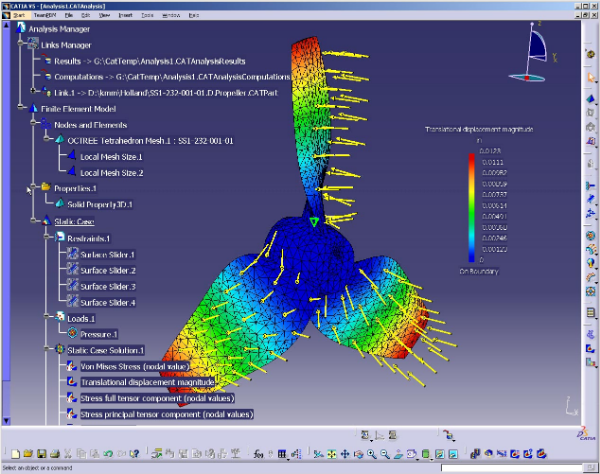Click the Zoom Out magnifier icon
Screen dimensions: 600x474
384,454
